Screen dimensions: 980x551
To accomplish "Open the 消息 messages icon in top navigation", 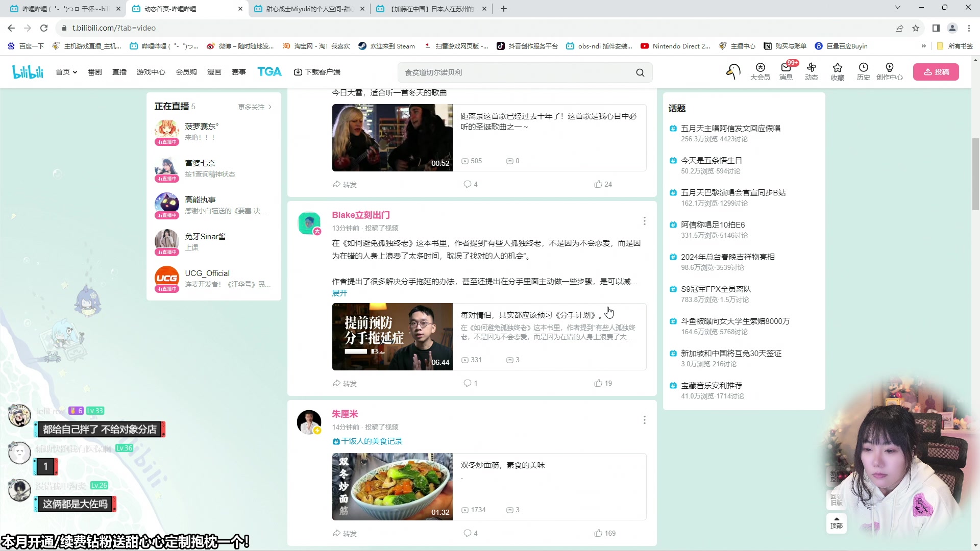I will 786,71.
